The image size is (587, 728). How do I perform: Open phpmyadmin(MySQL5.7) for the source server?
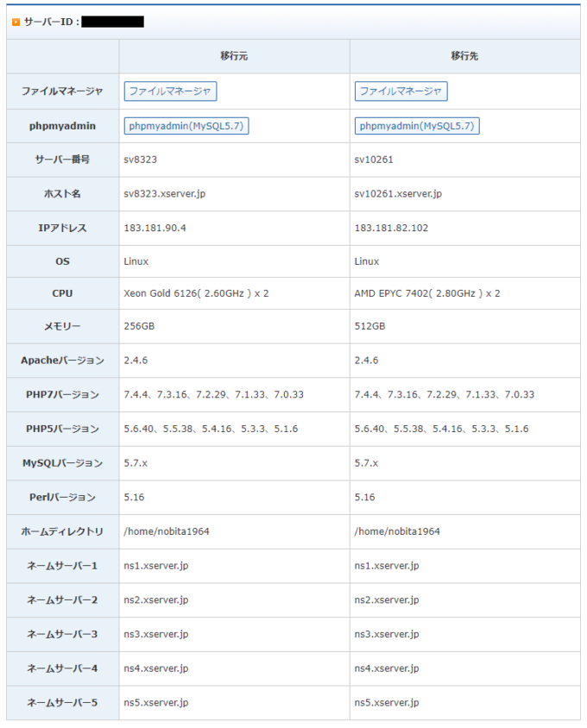point(186,126)
